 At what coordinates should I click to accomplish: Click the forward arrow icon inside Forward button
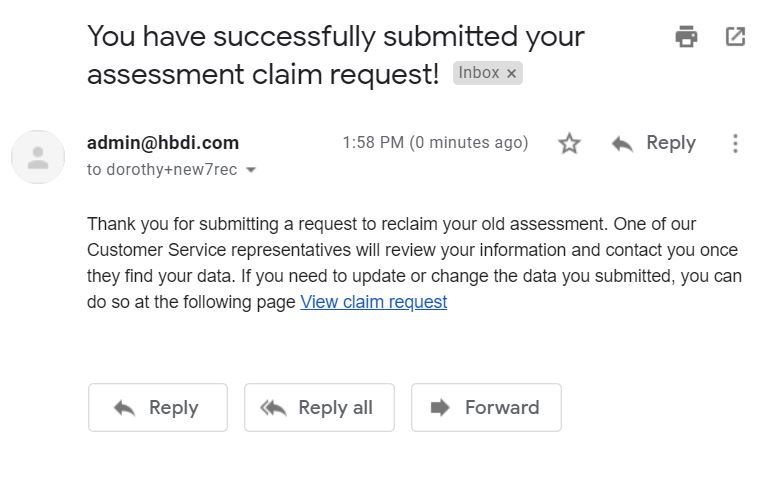[440, 407]
